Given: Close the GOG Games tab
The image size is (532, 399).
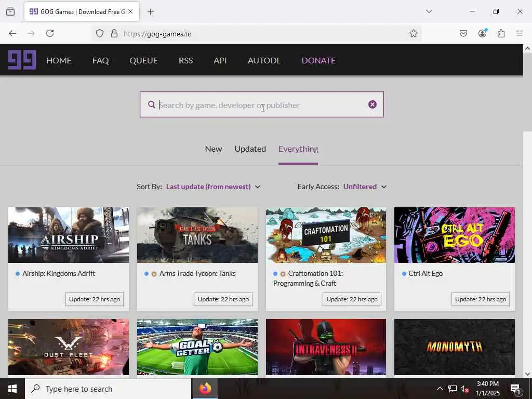Looking at the screenshot, I should tap(130, 11).
